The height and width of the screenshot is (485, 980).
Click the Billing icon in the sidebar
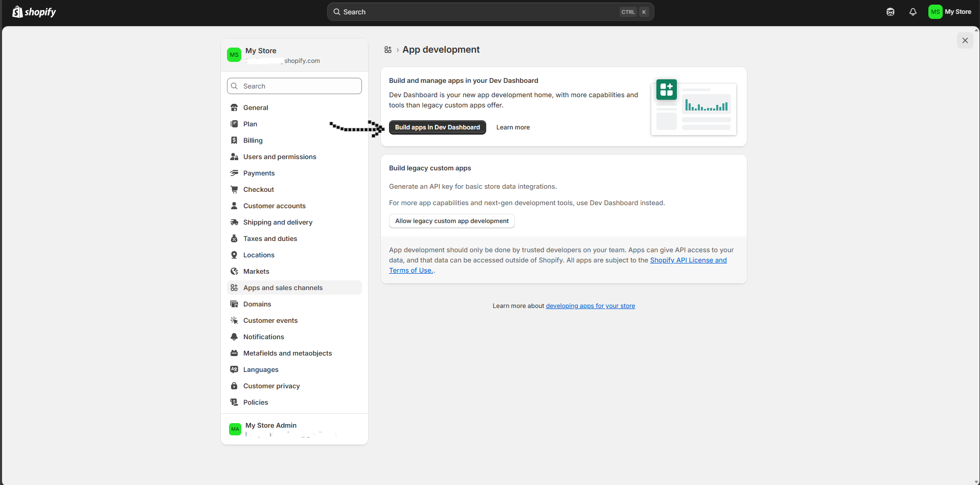coord(234,140)
